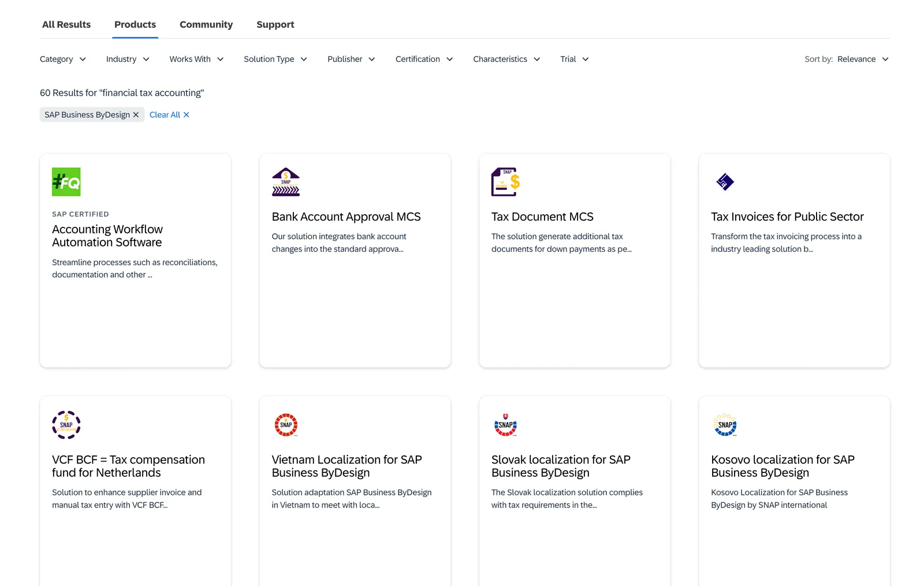Click the Tax Invoices for Public Sector logo
This screenshot has height=586, width=924.
(x=725, y=182)
